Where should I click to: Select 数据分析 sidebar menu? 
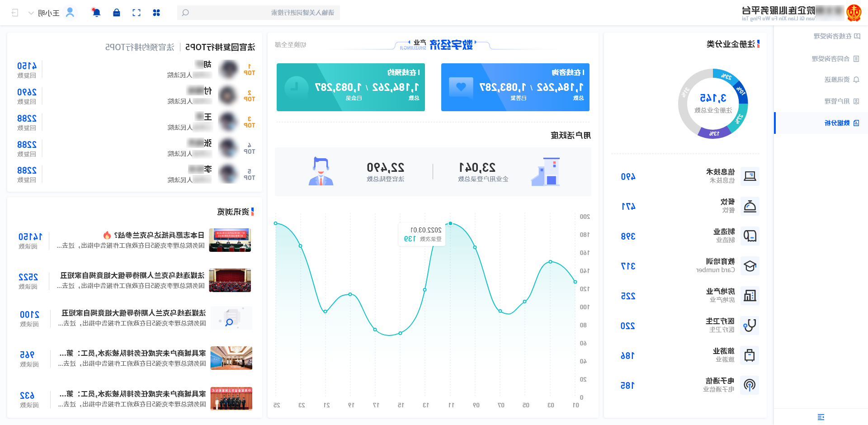pyautogui.click(x=821, y=123)
